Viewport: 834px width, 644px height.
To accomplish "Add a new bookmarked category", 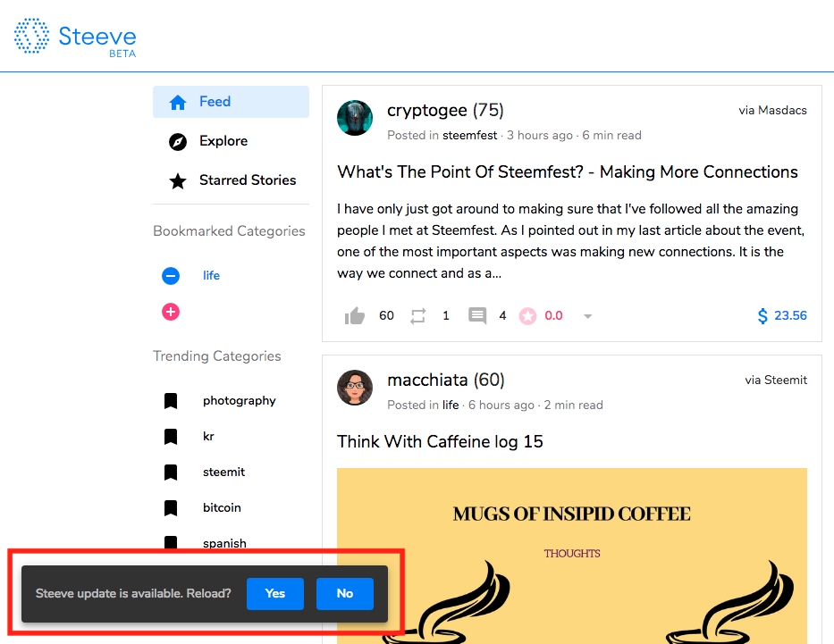I will [171, 312].
